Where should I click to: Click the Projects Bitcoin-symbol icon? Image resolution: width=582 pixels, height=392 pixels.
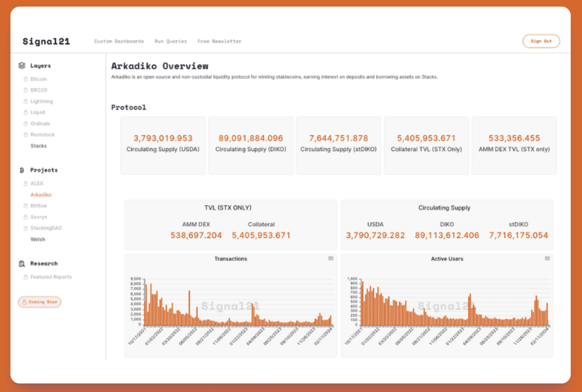tap(22, 170)
